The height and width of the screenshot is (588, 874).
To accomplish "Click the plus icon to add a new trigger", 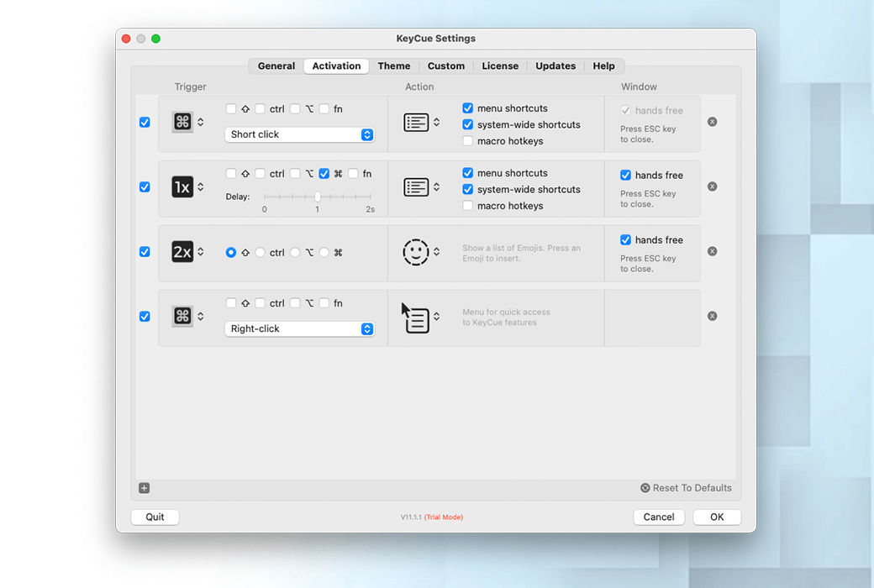I will click(x=144, y=487).
